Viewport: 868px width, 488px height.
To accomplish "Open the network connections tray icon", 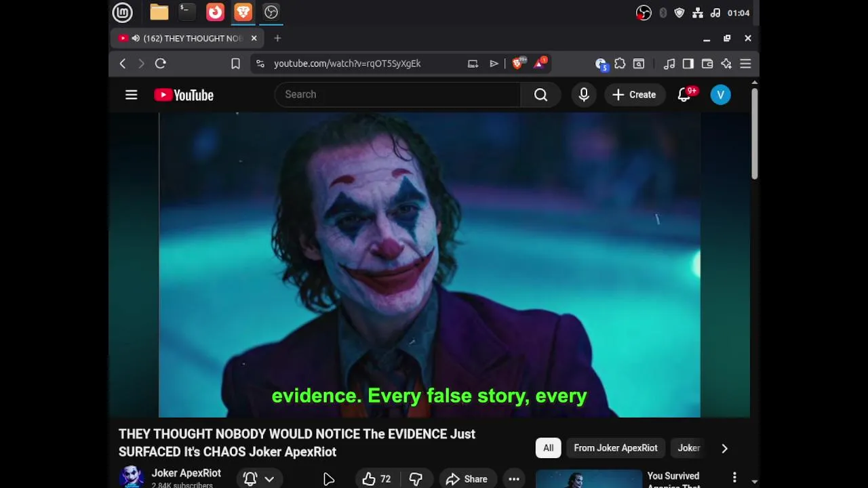I will click(x=698, y=13).
